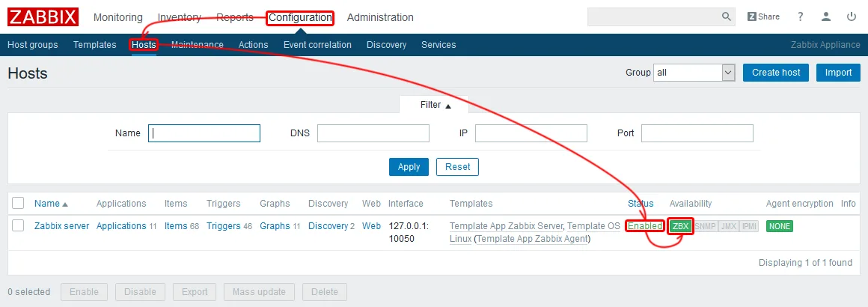Select the Hosts submenu
The height and width of the screenshot is (307, 868).
click(x=144, y=45)
